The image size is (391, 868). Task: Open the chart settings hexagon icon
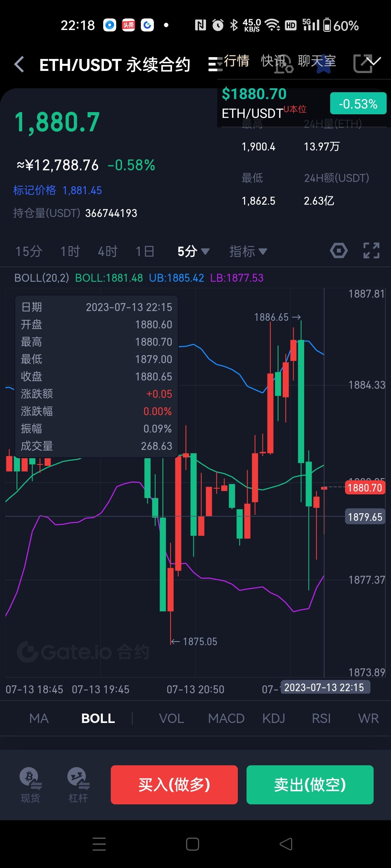(x=339, y=251)
